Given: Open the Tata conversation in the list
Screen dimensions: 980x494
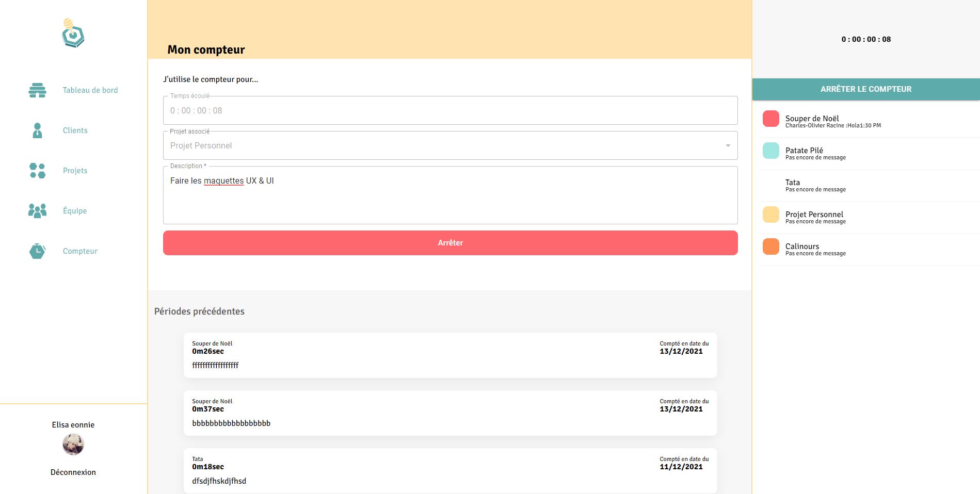Looking at the screenshot, I should click(867, 186).
